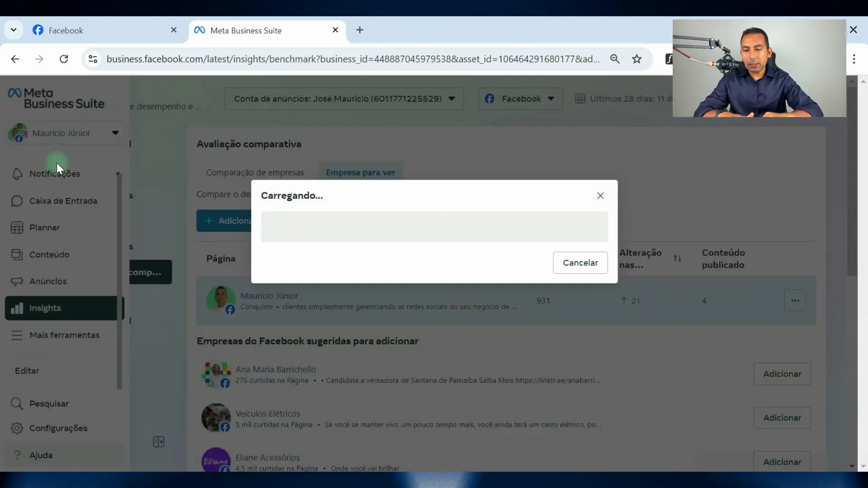
Task: Click the Insights sidebar icon
Action: pyautogui.click(x=16, y=307)
